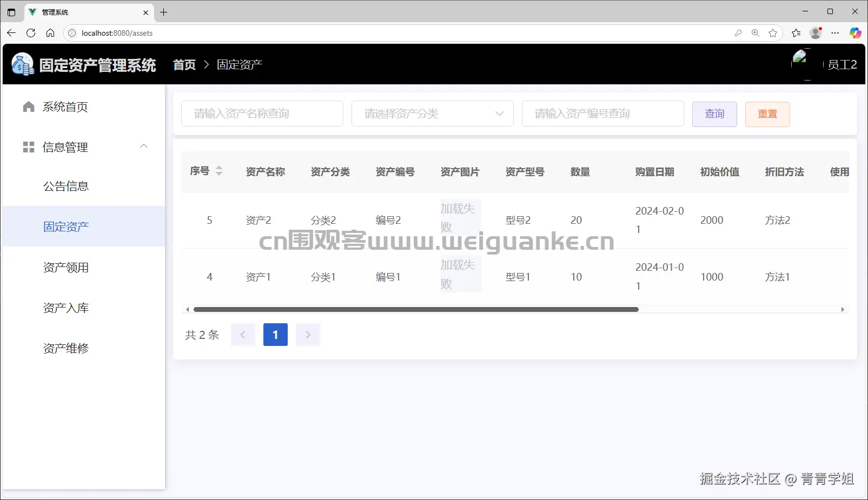The height and width of the screenshot is (500, 868).
Task: Click the 首页 breadcrumb link
Action: [183, 64]
